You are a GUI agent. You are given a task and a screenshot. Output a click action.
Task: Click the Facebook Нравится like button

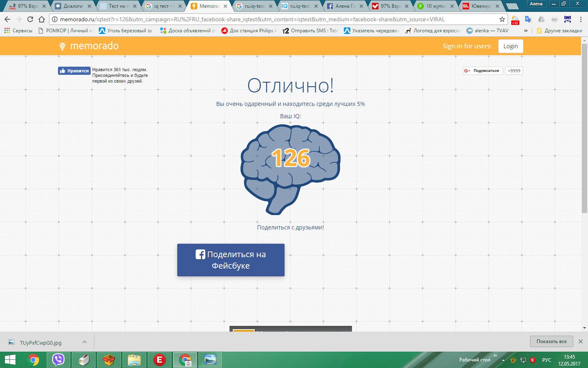click(74, 71)
